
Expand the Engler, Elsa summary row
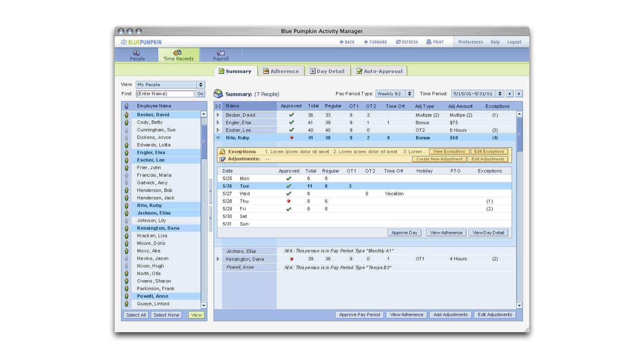click(218, 122)
